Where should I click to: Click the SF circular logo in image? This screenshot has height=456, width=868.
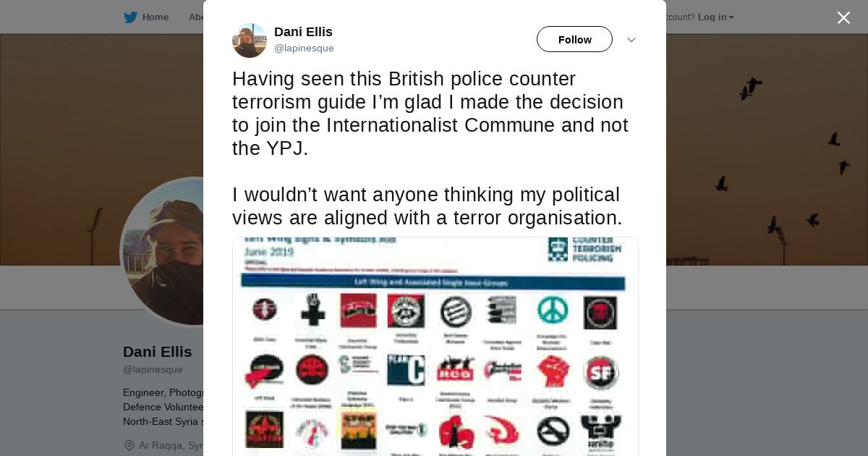(599, 372)
